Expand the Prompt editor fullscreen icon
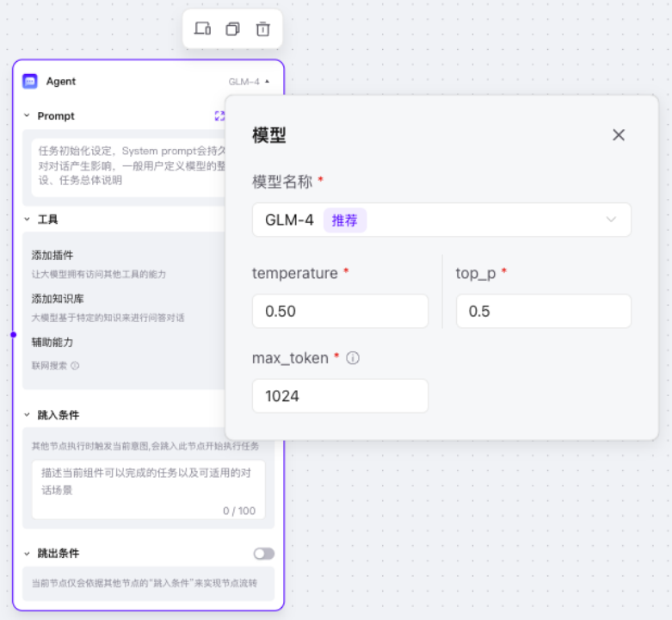Screen dimensions: 672x620 coord(219,115)
